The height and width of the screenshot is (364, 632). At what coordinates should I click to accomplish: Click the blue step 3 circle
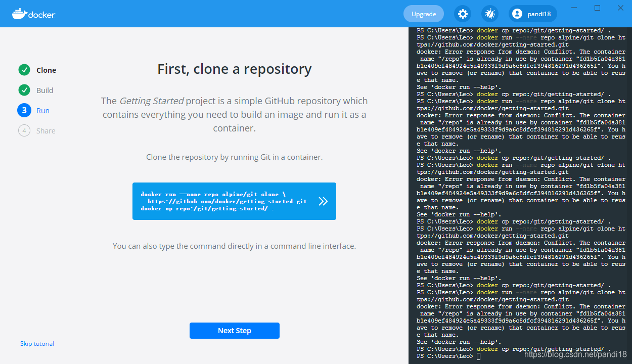pos(24,110)
